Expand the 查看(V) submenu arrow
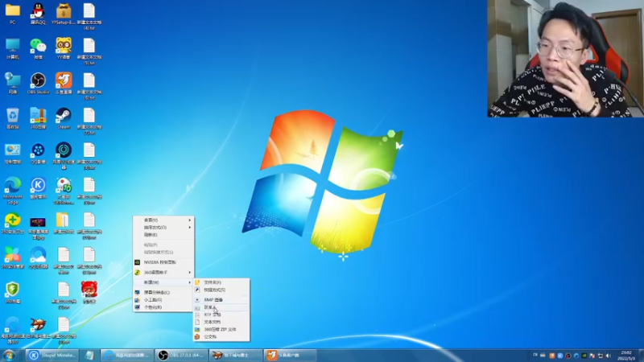Screen dimensions: 644x362 190,220
